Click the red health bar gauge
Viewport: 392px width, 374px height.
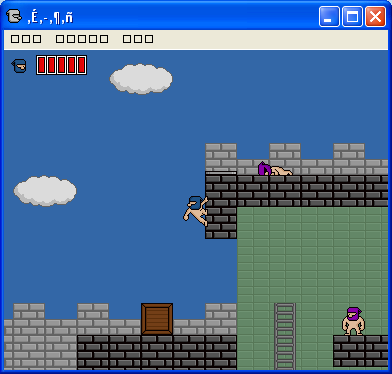pyautogui.click(x=62, y=65)
